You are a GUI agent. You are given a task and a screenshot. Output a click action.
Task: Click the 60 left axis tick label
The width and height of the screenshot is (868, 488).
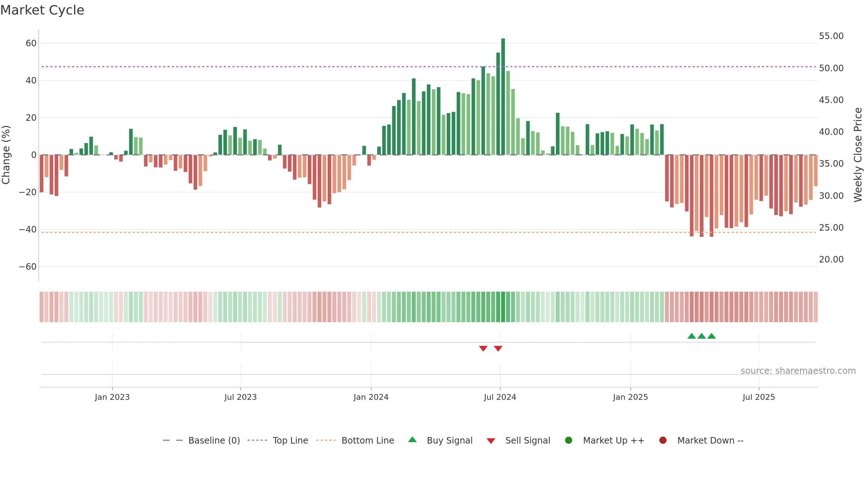[31, 43]
